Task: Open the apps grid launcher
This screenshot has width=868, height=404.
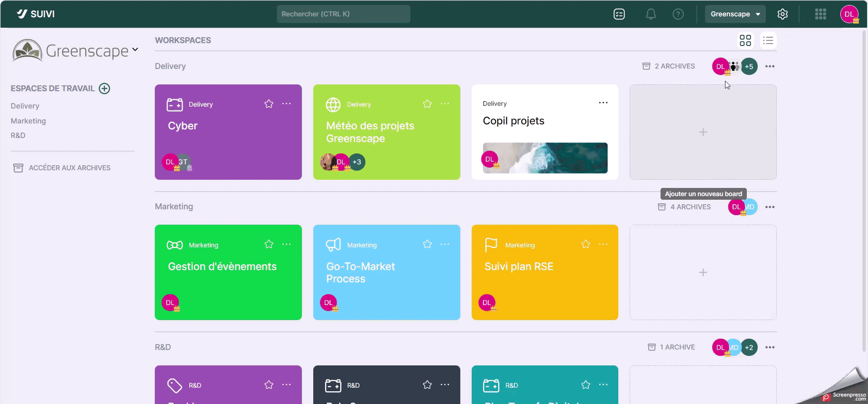Action: pyautogui.click(x=820, y=14)
